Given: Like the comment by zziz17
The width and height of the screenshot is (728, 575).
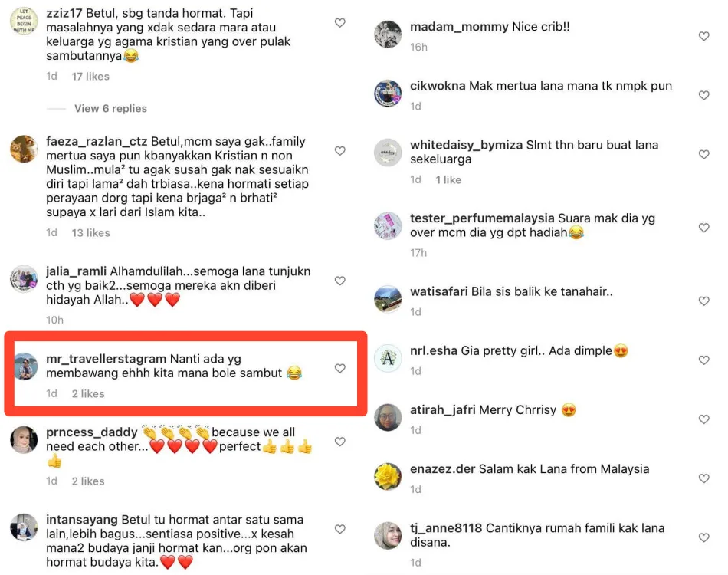Looking at the screenshot, I should pyautogui.click(x=339, y=23).
